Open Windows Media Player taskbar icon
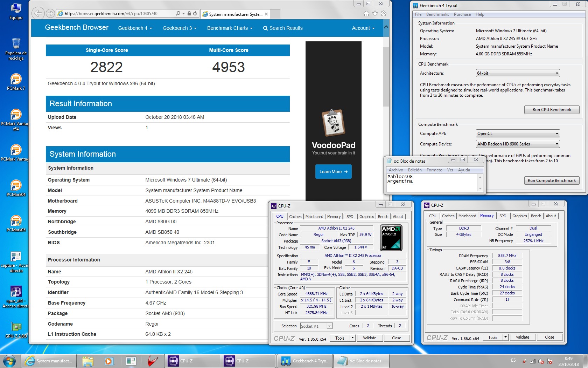This screenshot has height=368, width=588. coord(109,361)
